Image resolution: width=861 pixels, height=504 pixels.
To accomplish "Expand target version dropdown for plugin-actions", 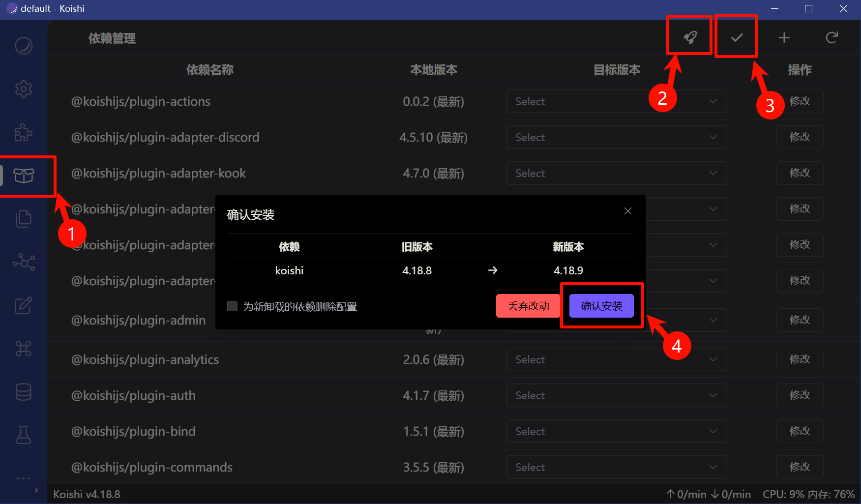I will (616, 101).
